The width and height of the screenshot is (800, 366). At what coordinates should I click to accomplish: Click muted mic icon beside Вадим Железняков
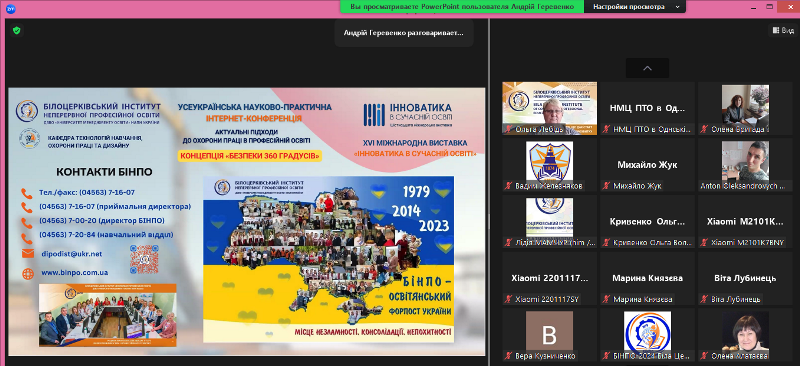[509, 186]
